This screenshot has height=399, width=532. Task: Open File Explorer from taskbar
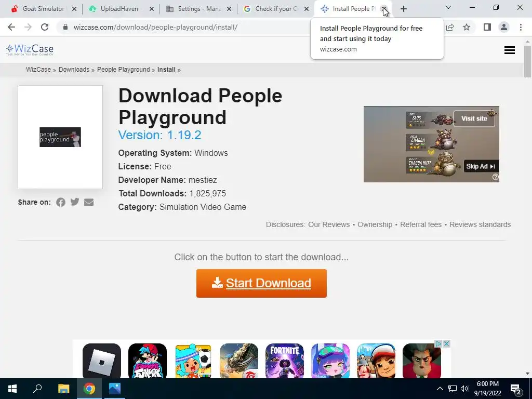pyautogui.click(x=63, y=389)
